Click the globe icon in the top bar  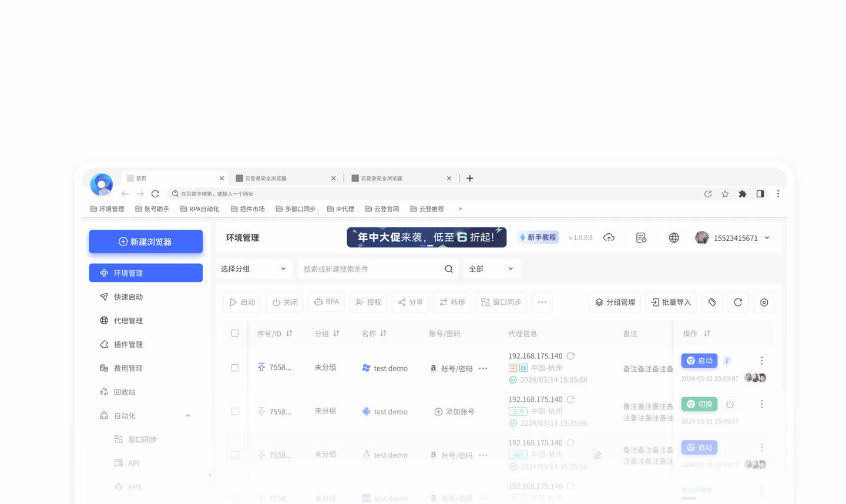673,237
